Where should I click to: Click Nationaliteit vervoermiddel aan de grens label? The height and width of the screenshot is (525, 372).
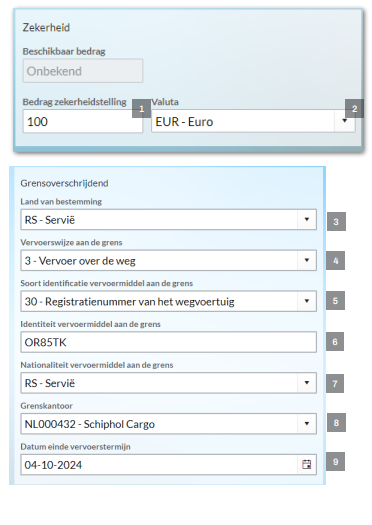click(97, 365)
